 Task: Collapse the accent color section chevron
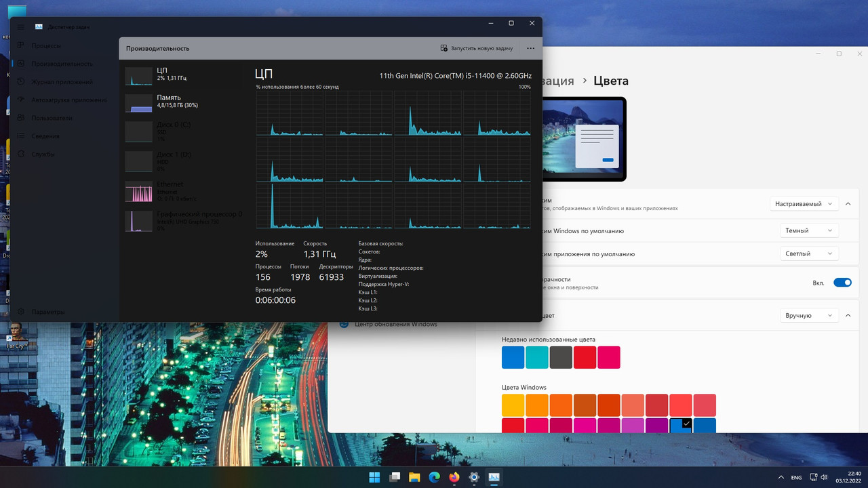848,315
